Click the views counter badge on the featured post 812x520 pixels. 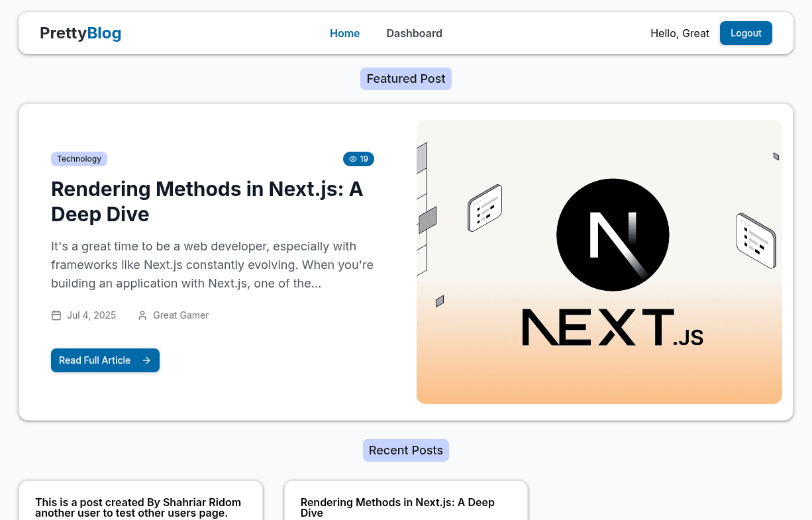click(358, 159)
